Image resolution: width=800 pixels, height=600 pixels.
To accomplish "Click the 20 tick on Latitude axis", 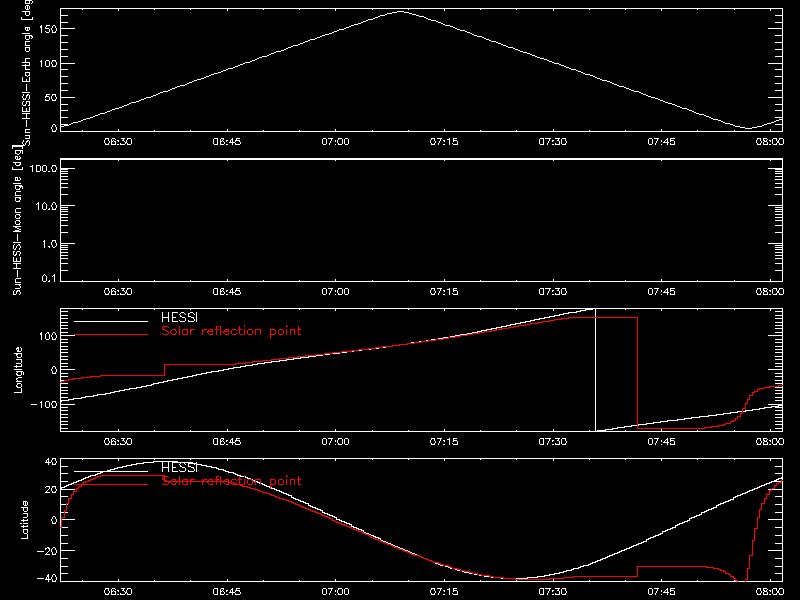I will [x=51, y=490].
